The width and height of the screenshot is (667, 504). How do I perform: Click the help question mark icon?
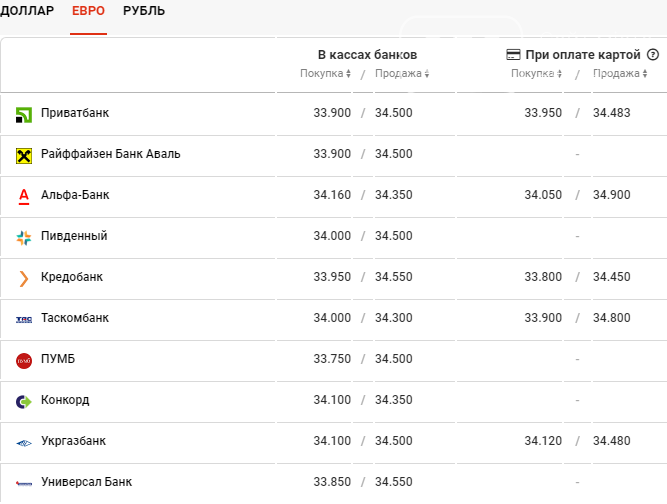coord(653,55)
